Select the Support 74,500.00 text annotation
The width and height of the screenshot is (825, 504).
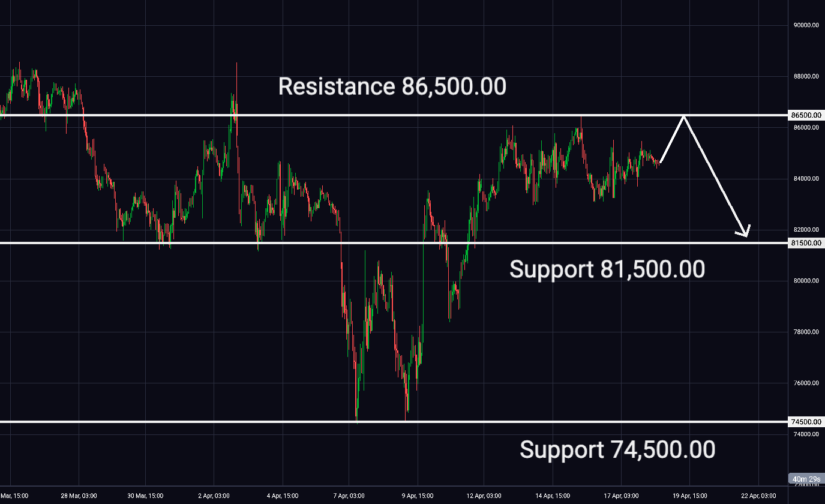[x=617, y=449]
